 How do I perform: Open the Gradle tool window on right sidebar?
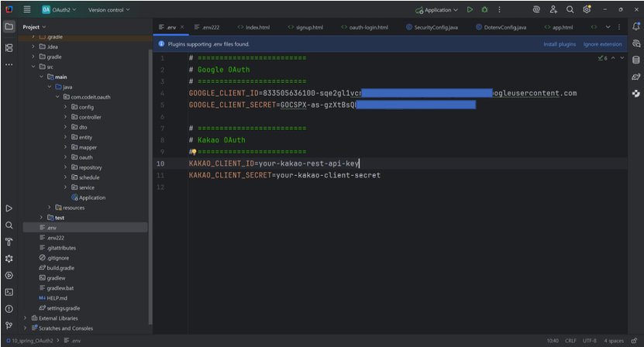[635, 77]
